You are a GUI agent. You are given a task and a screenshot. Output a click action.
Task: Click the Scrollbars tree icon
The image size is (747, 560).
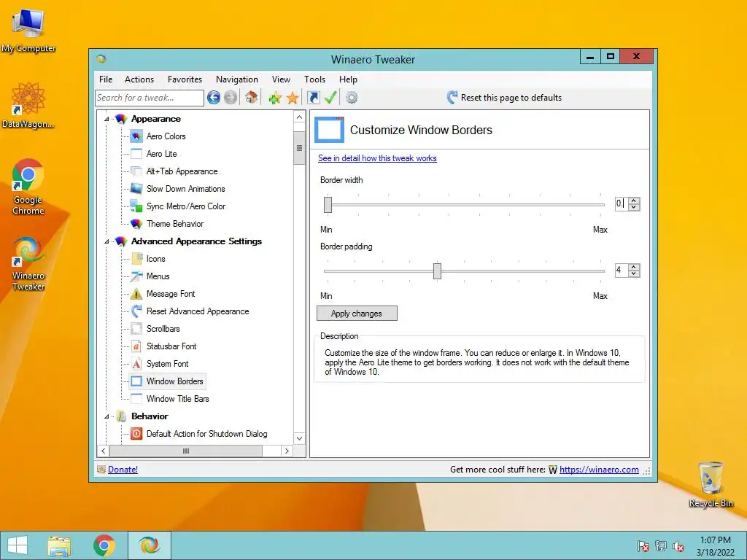[x=136, y=329]
